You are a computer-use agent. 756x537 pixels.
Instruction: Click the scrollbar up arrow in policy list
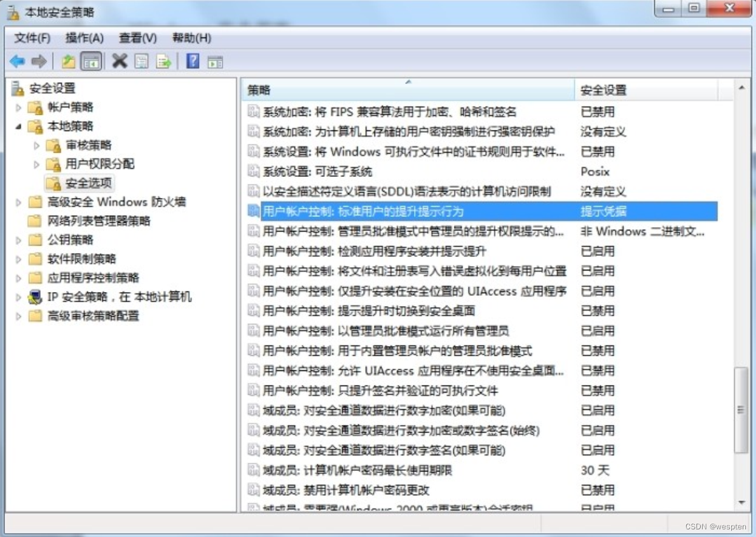pos(741,87)
